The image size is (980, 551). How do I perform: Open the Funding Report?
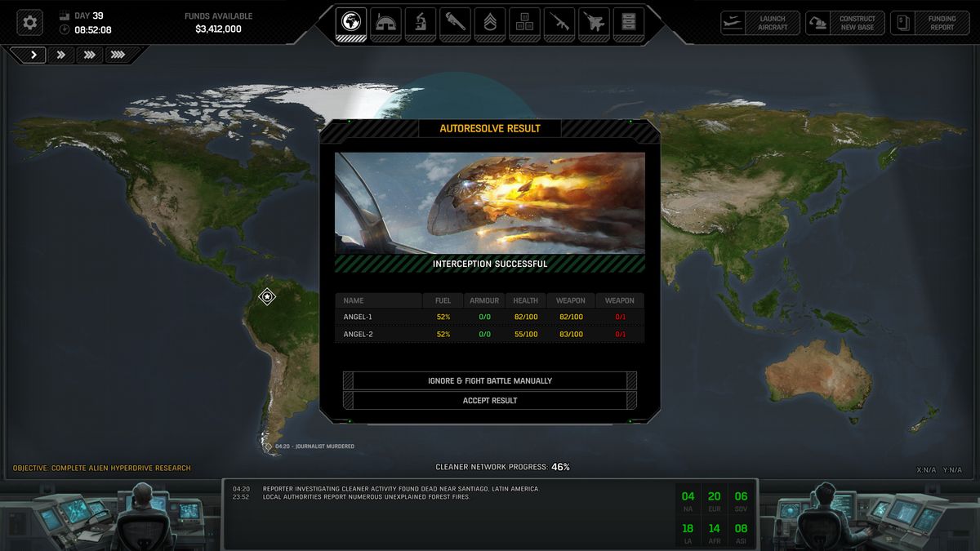(x=929, y=23)
